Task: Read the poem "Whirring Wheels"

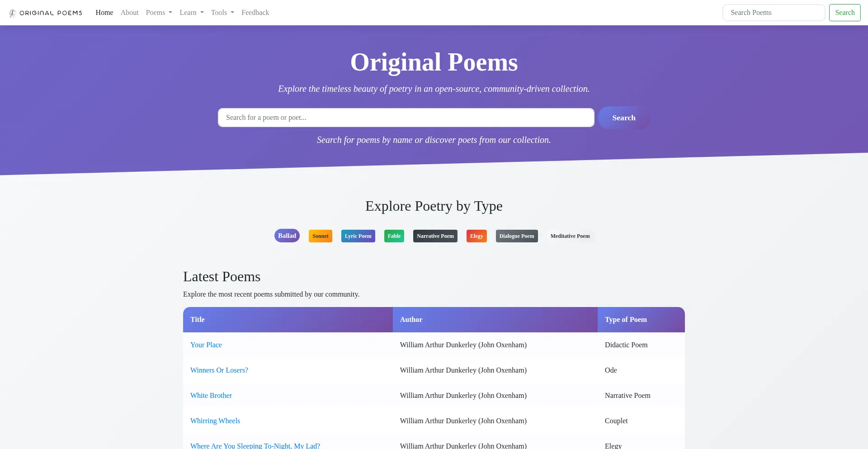Action: pos(215,421)
